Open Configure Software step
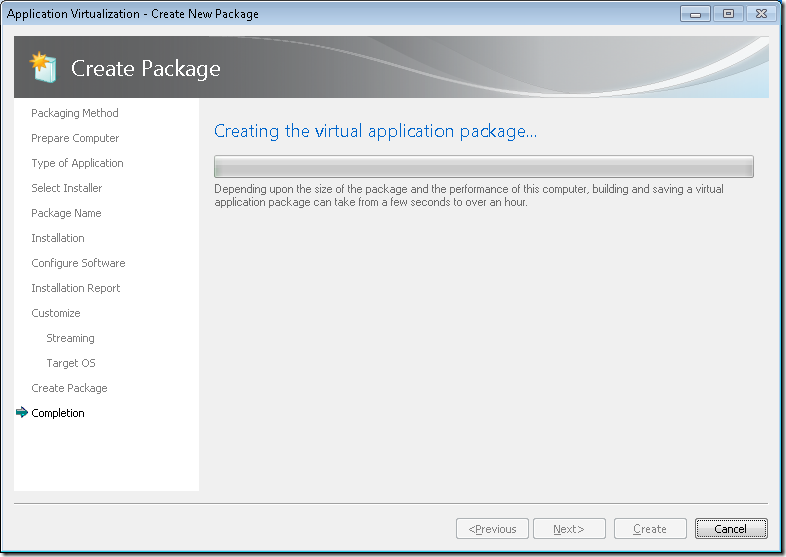786x557 pixels. coord(78,263)
